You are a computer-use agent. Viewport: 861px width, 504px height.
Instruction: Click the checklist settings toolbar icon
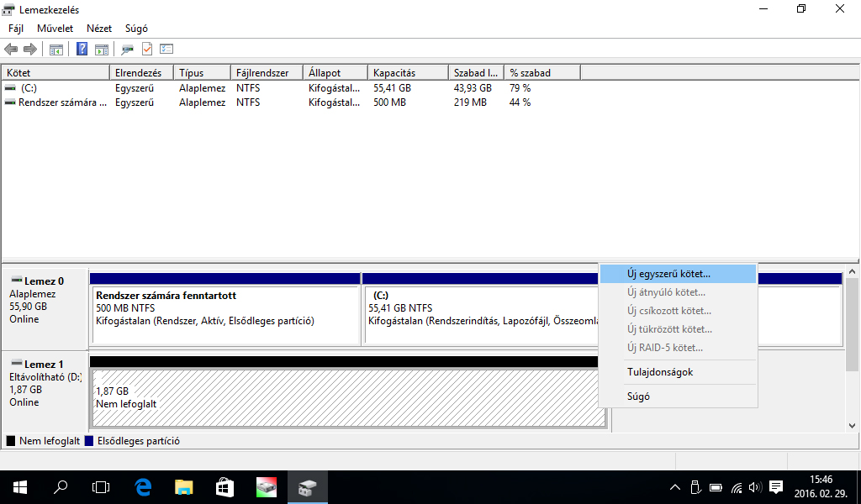pyautogui.click(x=166, y=49)
